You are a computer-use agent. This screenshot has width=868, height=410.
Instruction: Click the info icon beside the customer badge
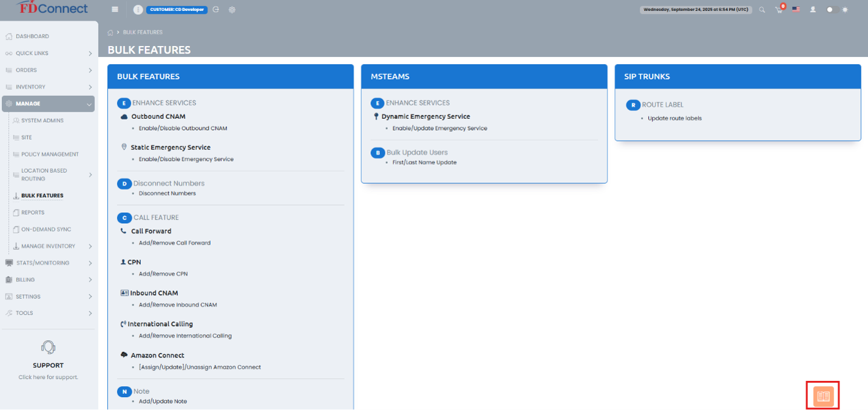coord(138,10)
